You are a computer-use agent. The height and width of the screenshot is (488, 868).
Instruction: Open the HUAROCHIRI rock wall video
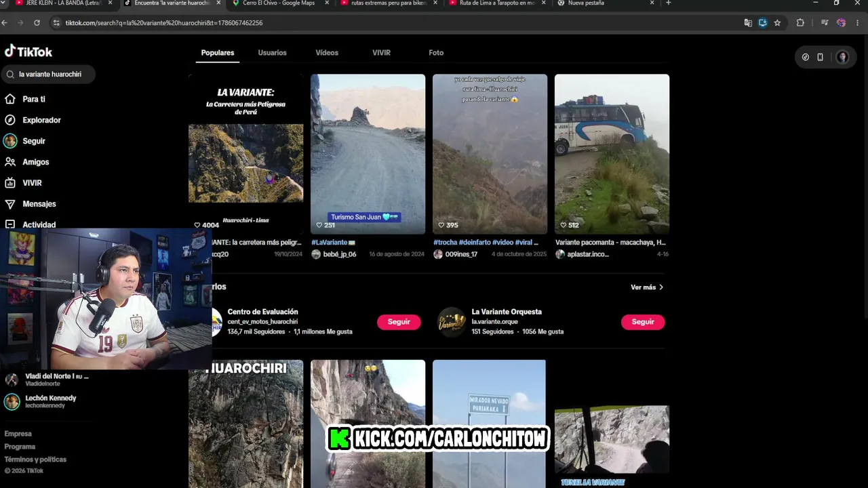coord(245,424)
